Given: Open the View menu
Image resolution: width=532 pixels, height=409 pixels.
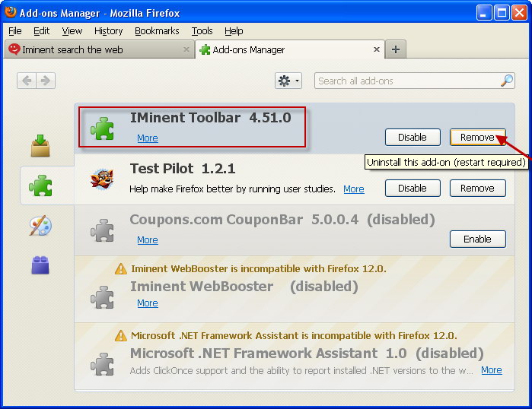Looking at the screenshot, I should point(72,31).
